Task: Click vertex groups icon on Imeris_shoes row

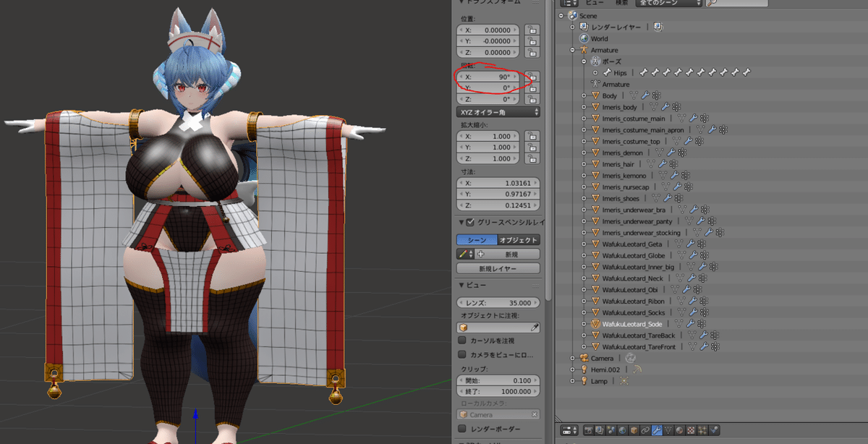Action: tap(678, 198)
